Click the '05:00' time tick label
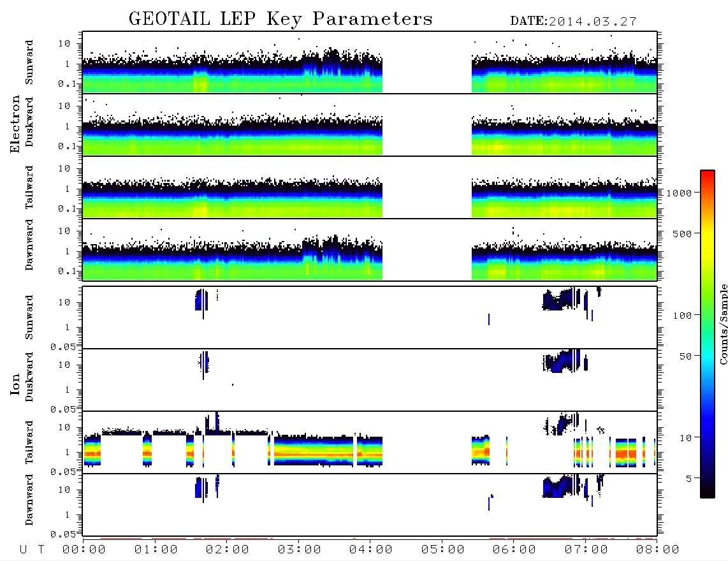 [x=442, y=550]
